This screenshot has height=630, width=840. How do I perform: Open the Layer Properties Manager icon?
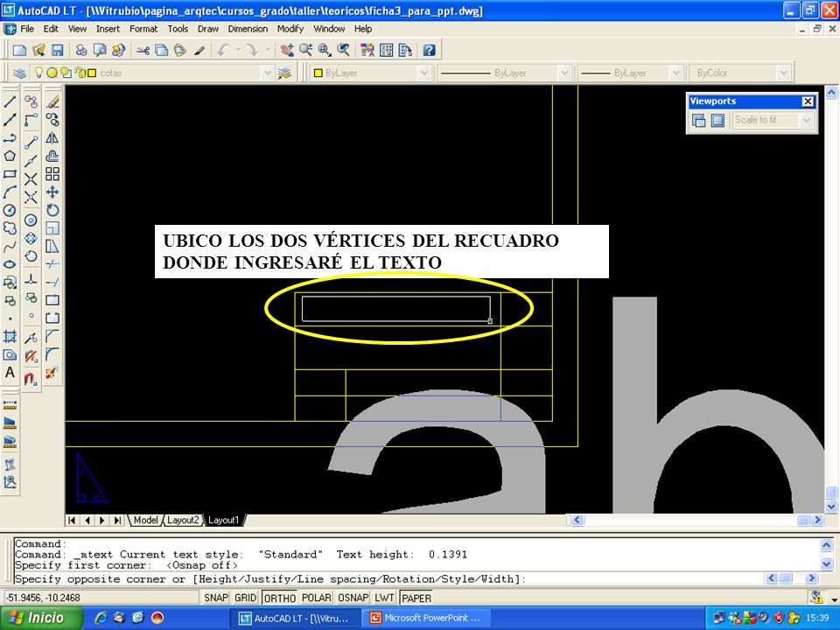coord(20,73)
